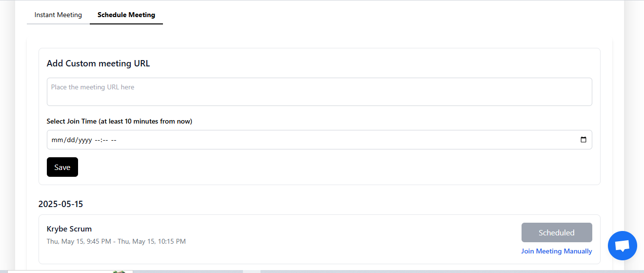Select the year segment in join time

(x=85, y=140)
